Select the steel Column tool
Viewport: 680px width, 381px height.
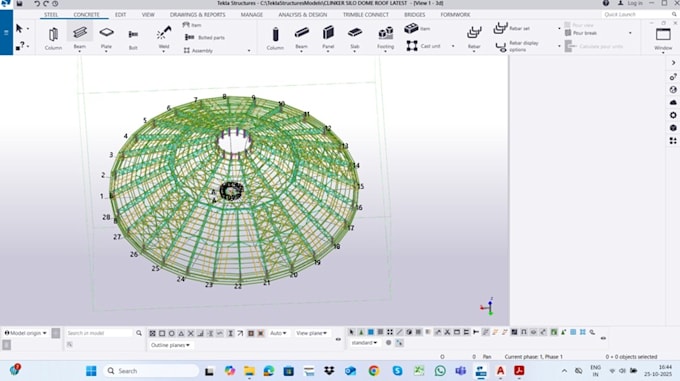click(x=53, y=38)
